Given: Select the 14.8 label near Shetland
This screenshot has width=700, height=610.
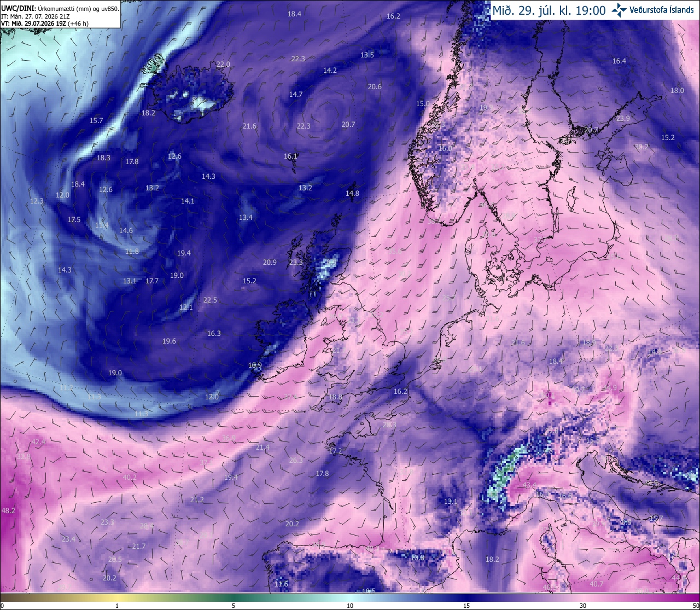Looking at the screenshot, I should point(352,193).
